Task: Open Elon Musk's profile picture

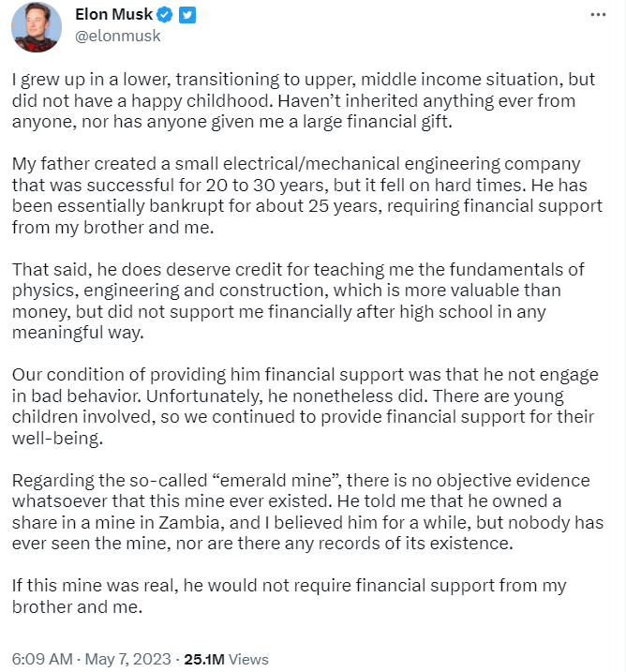Action: coord(36,26)
